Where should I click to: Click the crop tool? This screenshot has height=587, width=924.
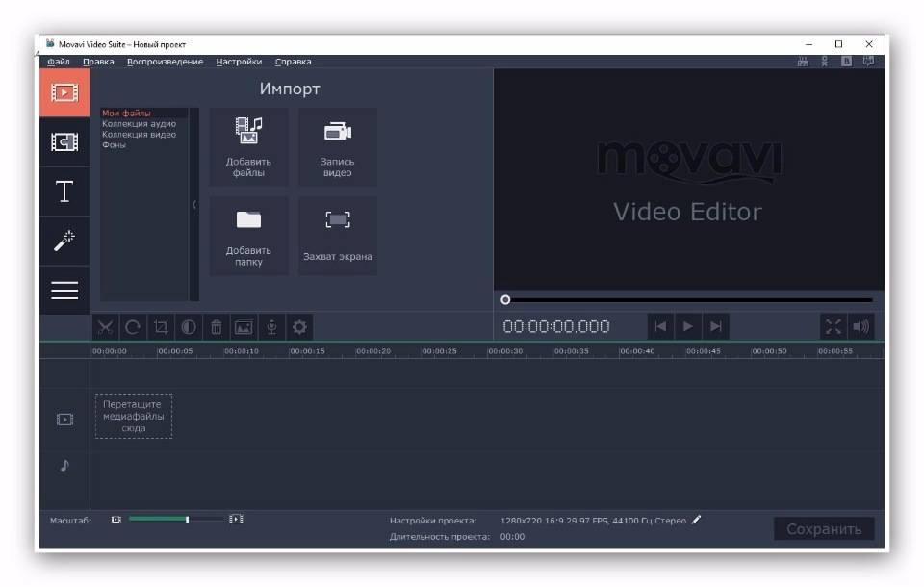[161, 327]
